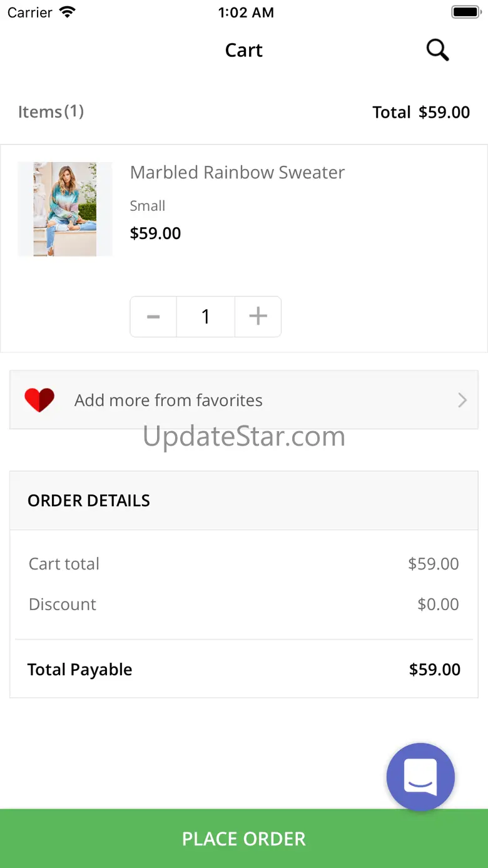Image resolution: width=488 pixels, height=868 pixels.
Task: Tap the ORDER DETAILS header
Action: (x=89, y=501)
